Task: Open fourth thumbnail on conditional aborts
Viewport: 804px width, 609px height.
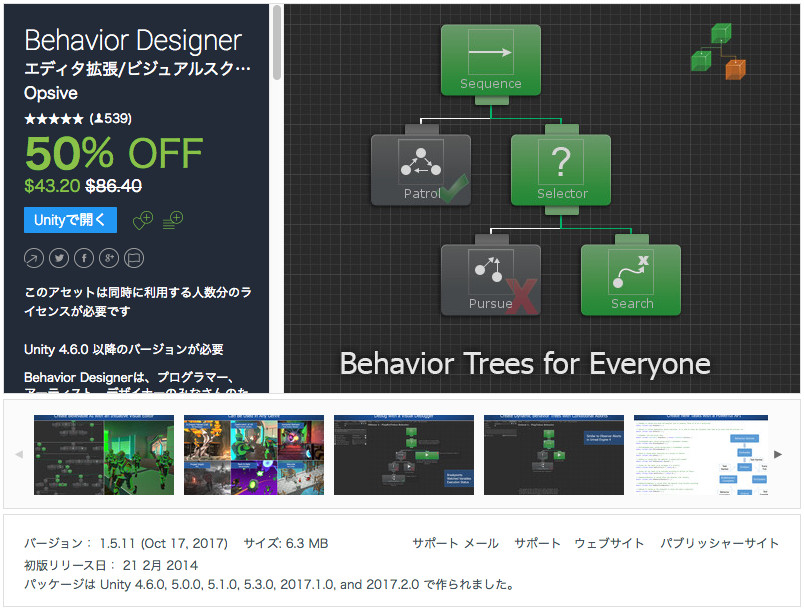Action: pyautogui.click(x=554, y=455)
